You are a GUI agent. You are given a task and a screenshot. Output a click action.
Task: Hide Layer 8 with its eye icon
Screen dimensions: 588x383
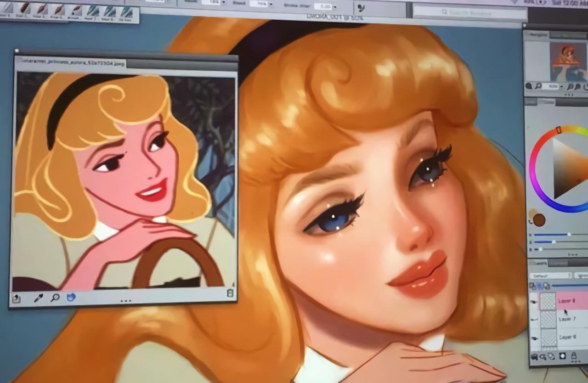tap(533, 302)
